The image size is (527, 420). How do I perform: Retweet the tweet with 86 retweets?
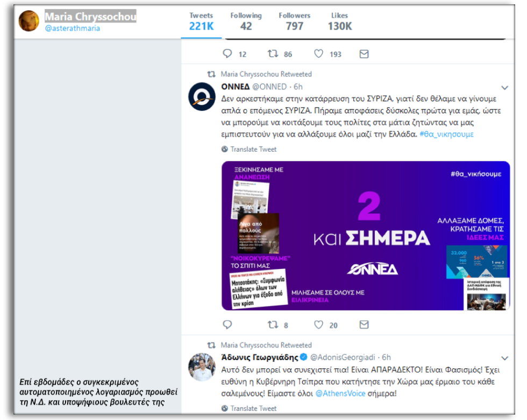click(273, 54)
